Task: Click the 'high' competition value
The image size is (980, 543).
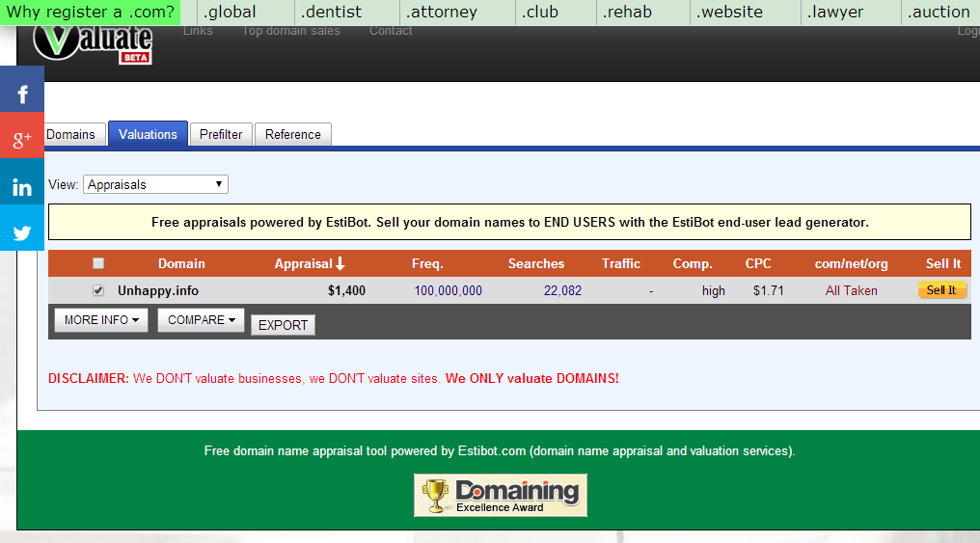Action: point(713,291)
